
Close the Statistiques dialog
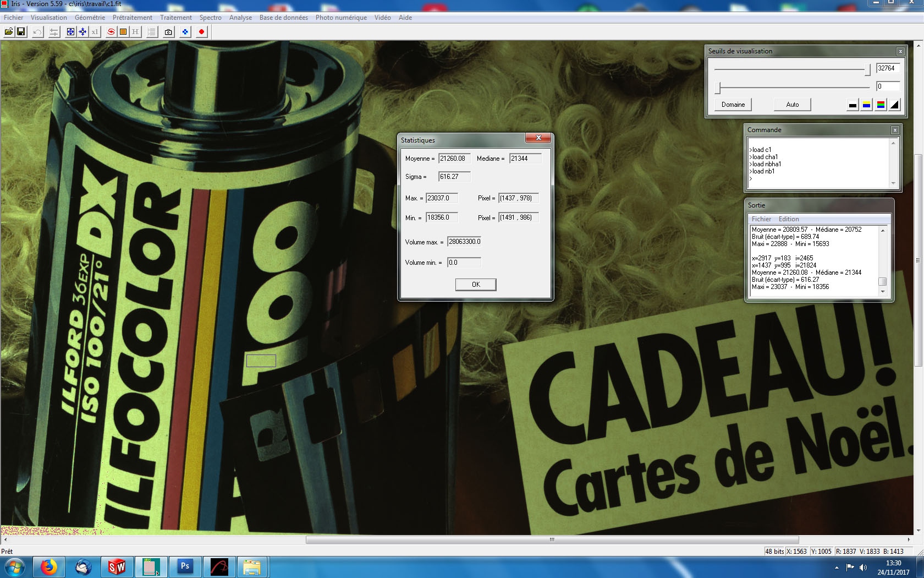538,138
